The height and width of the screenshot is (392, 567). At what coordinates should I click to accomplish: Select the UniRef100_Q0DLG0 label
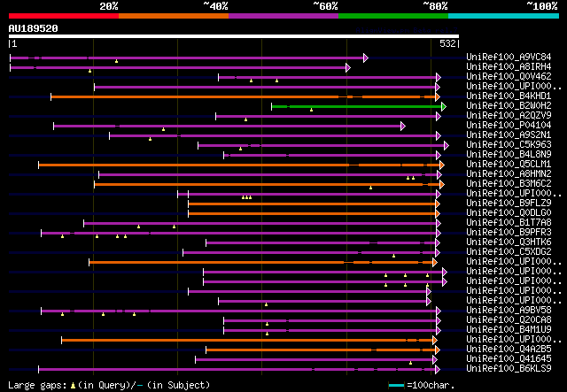coord(509,212)
